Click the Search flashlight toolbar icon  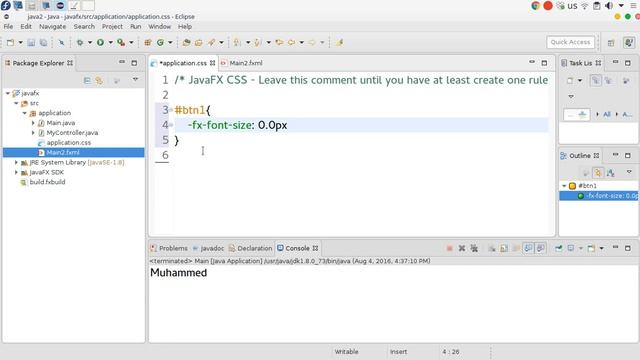tap(211, 42)
